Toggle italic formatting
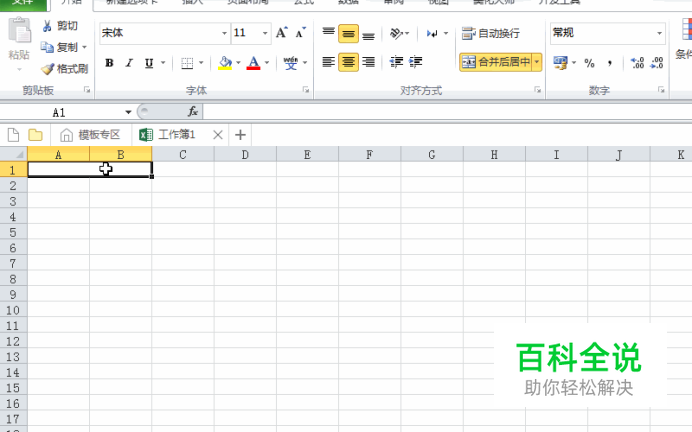692x432 pixels. [x=129, y=63]
